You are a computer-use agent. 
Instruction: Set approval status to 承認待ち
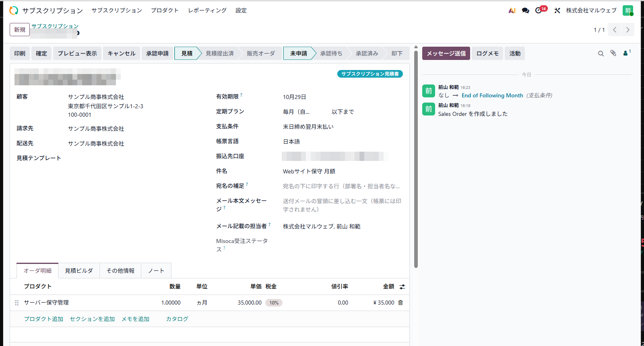tap(331, 54)
